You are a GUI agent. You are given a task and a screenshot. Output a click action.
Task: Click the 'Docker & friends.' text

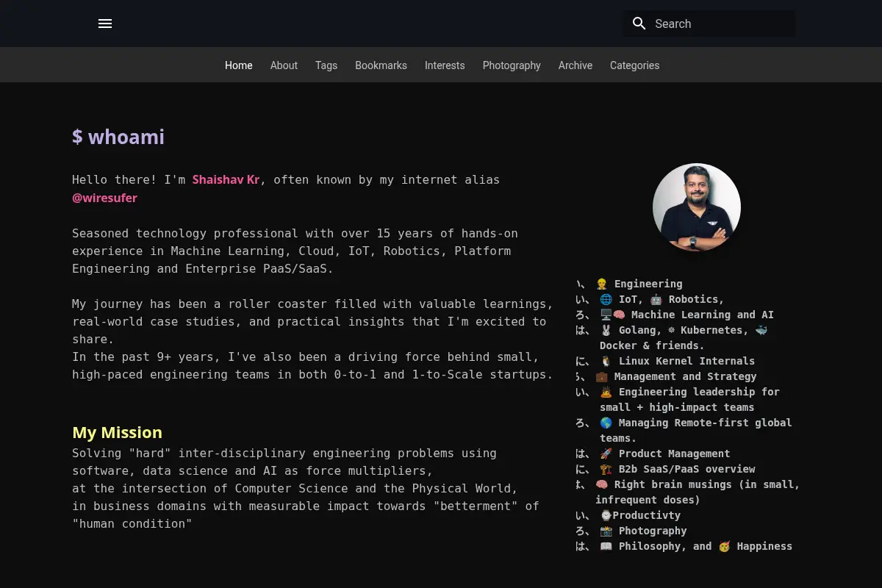pos(652,345)
